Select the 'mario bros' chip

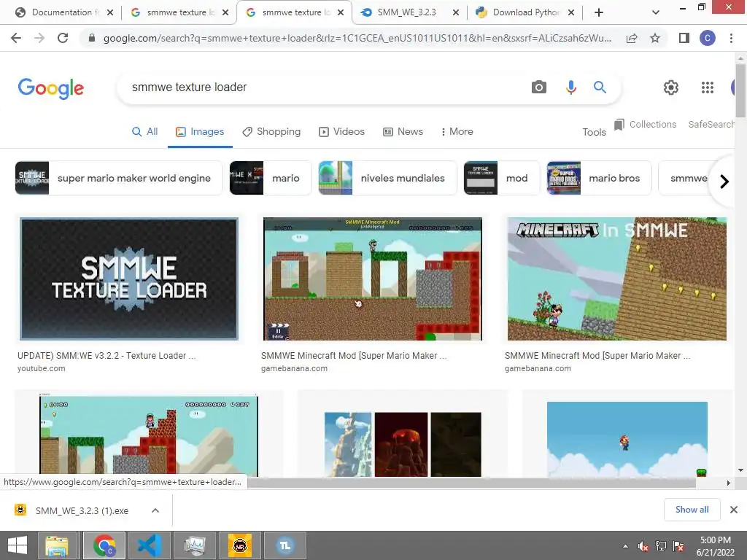tap(599, 178)
